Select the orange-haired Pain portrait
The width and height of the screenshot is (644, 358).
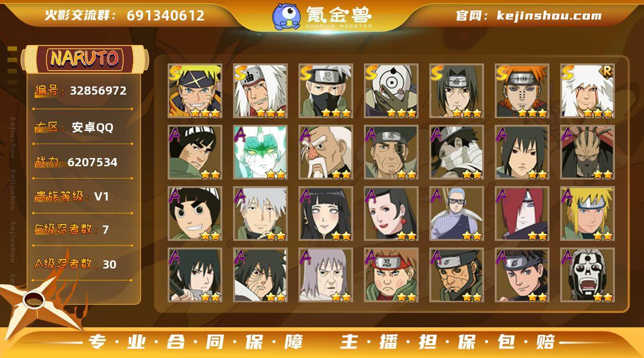(x=522, y=91)
